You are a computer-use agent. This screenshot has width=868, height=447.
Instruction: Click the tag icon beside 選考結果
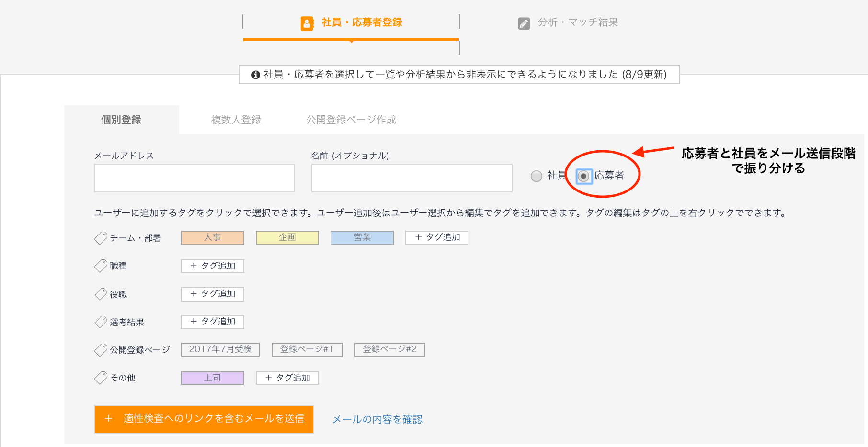pos(101,322)
